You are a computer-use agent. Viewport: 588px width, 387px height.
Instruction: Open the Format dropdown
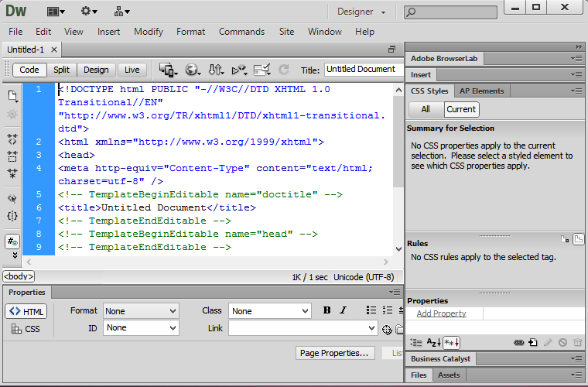tap(141, 311)
